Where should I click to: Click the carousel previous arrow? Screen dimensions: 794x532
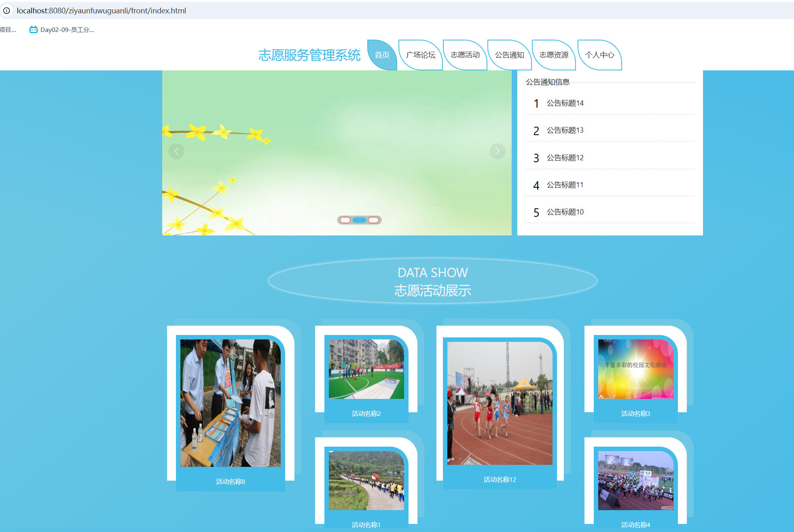pyautogui.click(x=176, y=151)
